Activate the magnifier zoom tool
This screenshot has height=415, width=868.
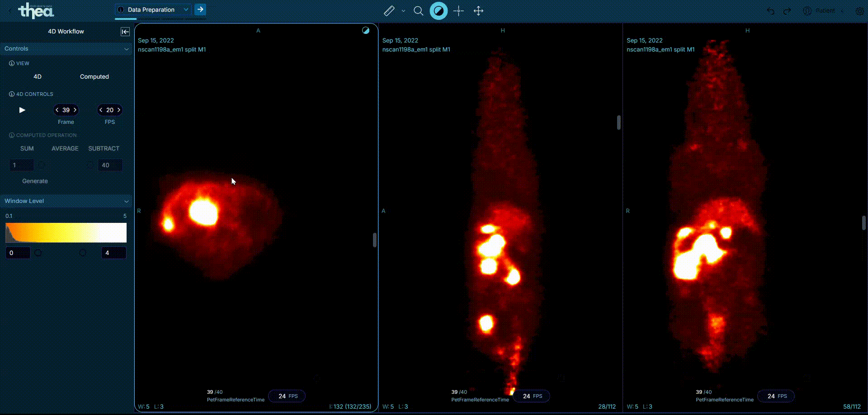[x=419, y=11]
